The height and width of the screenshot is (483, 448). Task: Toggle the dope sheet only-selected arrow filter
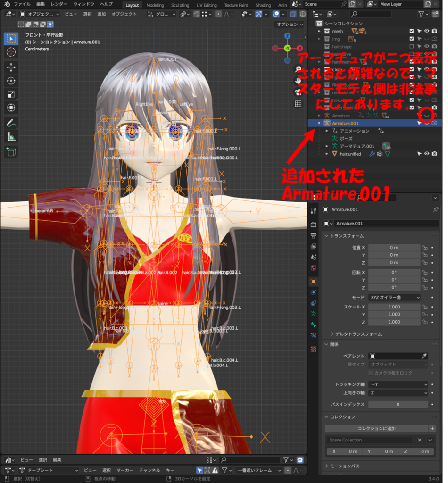(199, 470)
